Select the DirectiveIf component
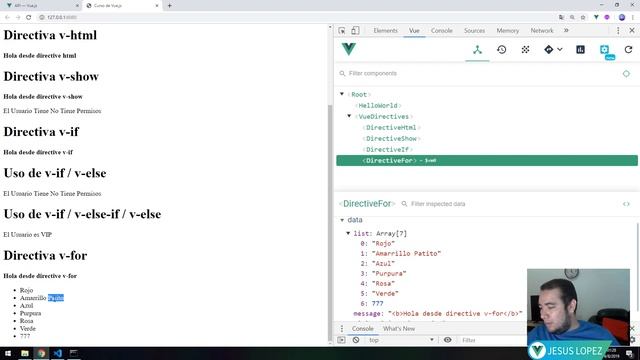Image resolution: width=640 pixels, height=360 pixels. 387,149
